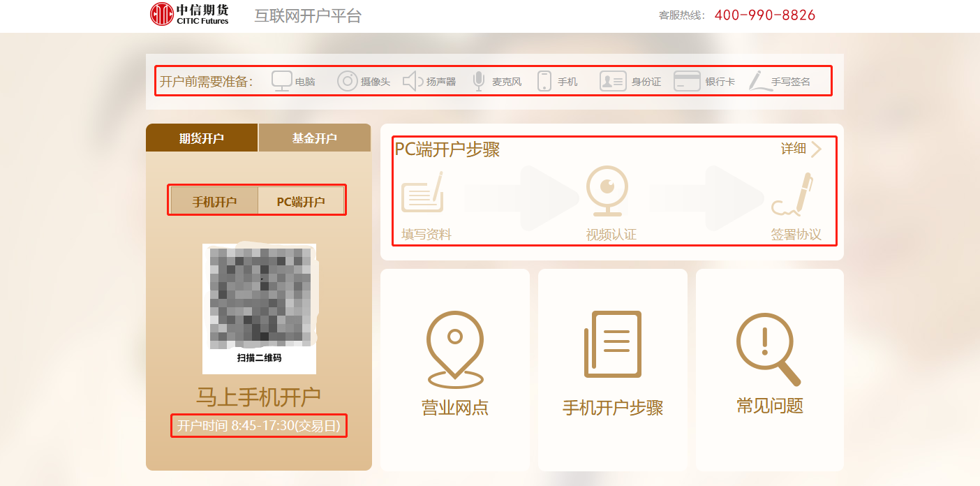Click the 互联网开户平台 title
The width and height of the screenshot is (980, 486).
pyautogui.click(x=308, y=15)
